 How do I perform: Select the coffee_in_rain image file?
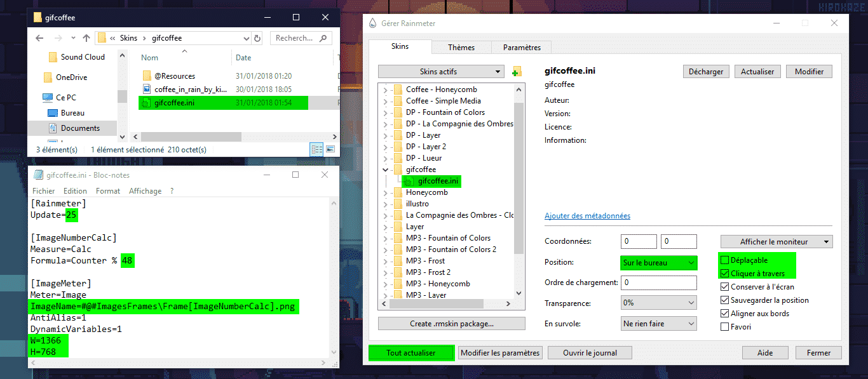point(190,90)
